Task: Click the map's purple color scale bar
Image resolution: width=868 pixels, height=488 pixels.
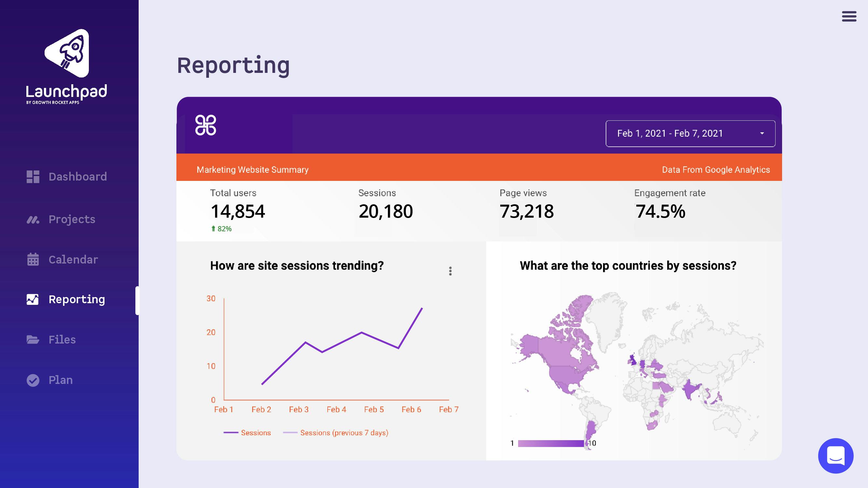Action: [551, 443]
